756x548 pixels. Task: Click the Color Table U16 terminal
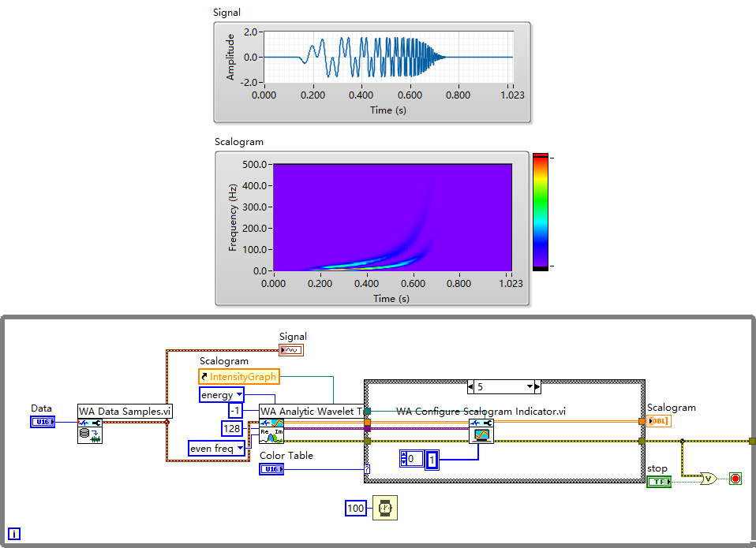tap(271, 469)
